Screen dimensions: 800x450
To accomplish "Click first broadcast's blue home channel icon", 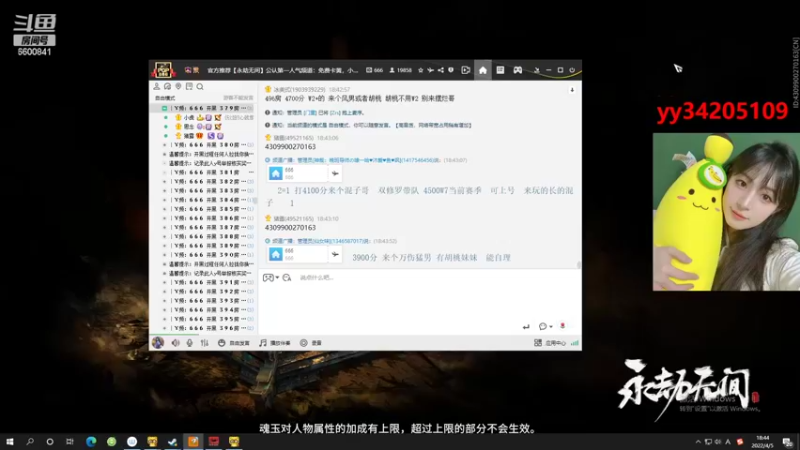I will [276, 173].
